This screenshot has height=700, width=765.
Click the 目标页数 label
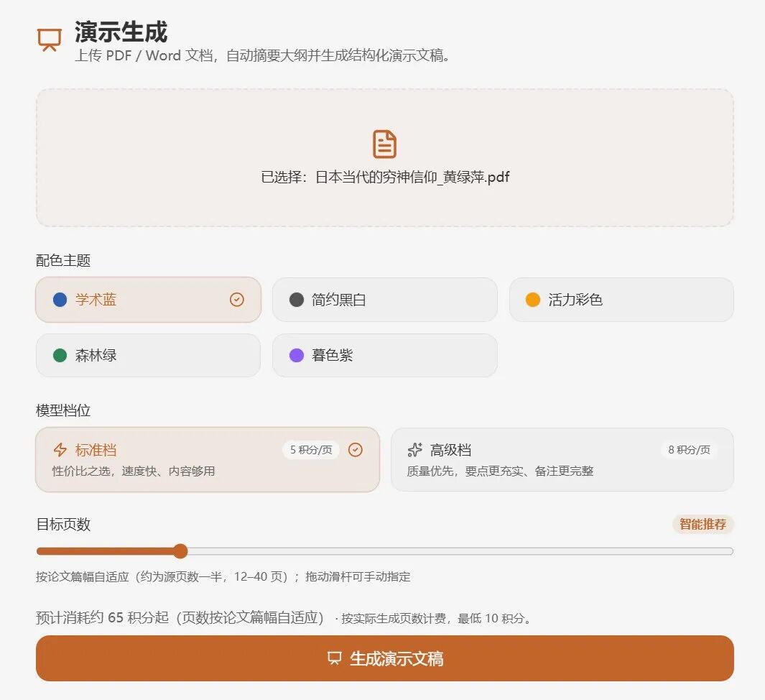coord(63,524)
